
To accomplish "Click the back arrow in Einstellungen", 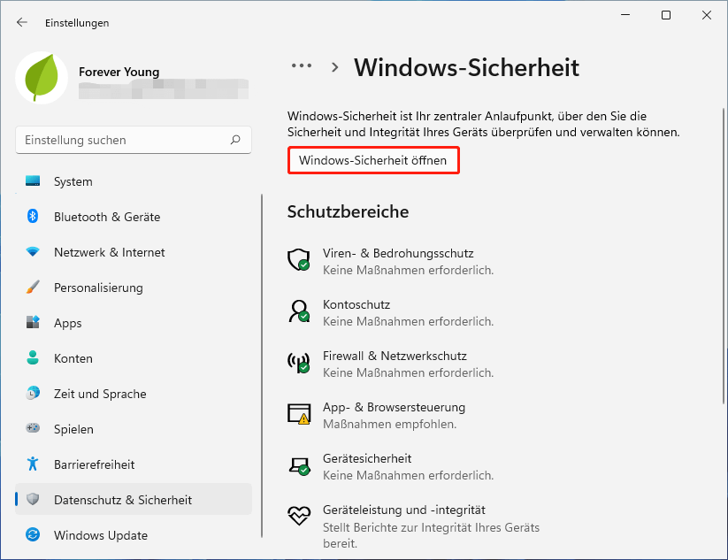I will point(22,22).
